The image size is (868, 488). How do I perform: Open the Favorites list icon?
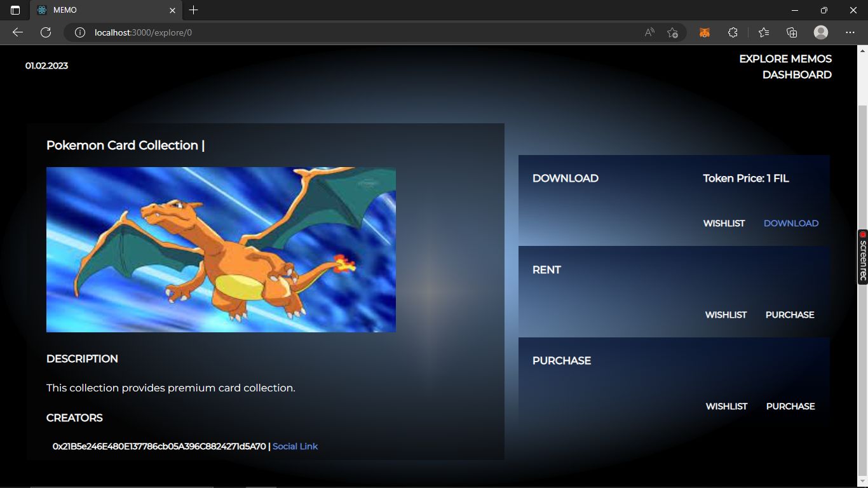click(x=764, y=32)
